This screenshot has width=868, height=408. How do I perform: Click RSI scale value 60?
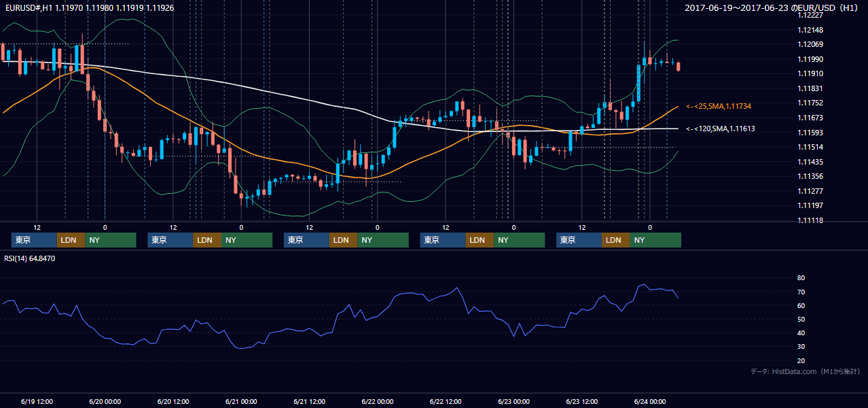[801, 305]
